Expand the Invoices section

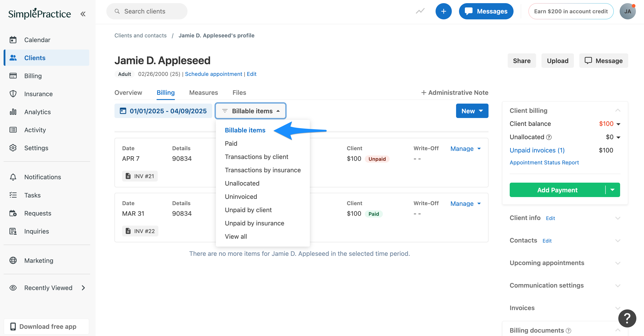click(x=617, y=308)
